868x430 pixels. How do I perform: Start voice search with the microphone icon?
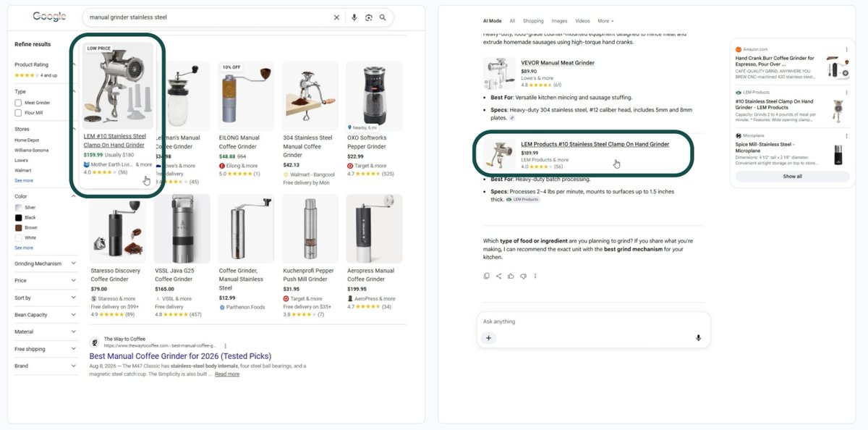354,17
